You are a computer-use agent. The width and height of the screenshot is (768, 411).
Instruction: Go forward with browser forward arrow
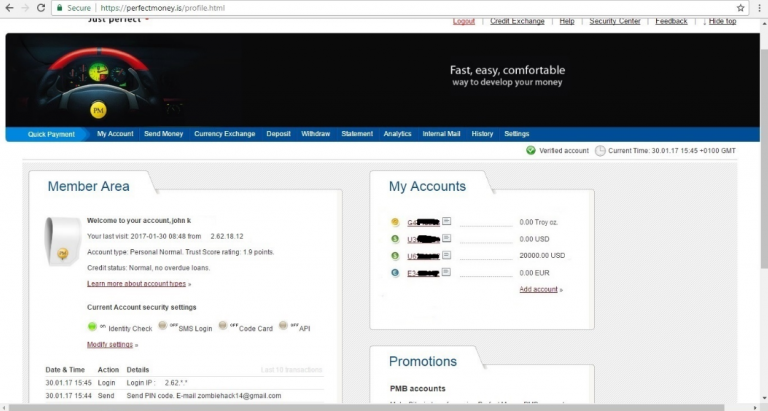(x=25, y=8)
